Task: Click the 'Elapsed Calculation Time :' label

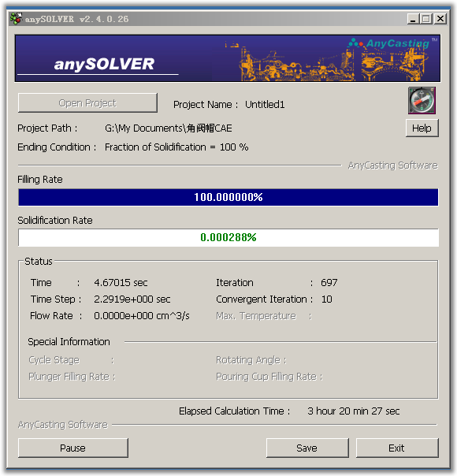Action: point(235,411)
